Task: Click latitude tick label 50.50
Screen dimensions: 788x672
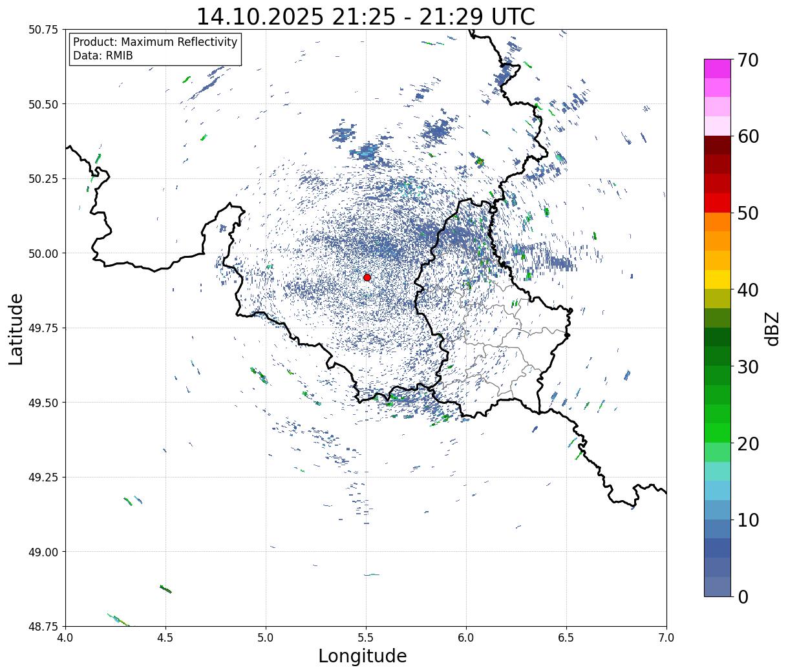Action: 43,104
